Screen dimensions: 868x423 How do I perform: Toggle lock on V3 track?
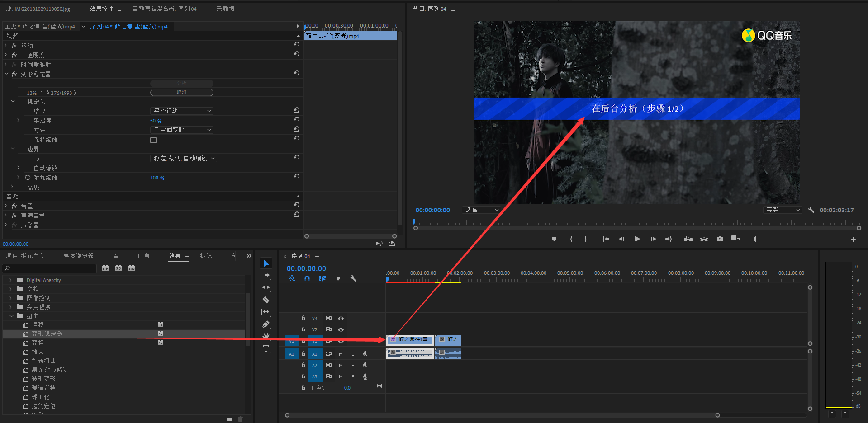304,318
